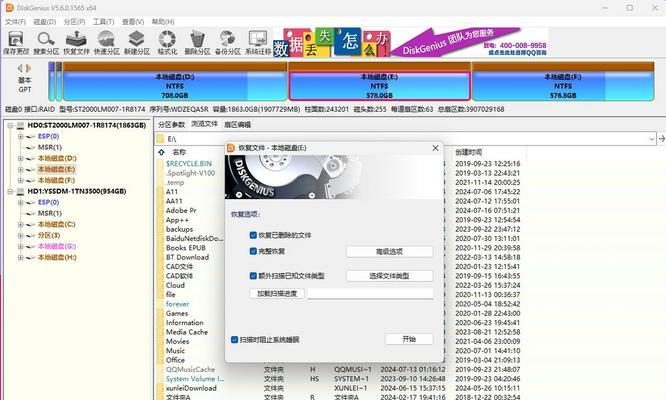Open the path bar dropdown arrow

pos(652,139)
